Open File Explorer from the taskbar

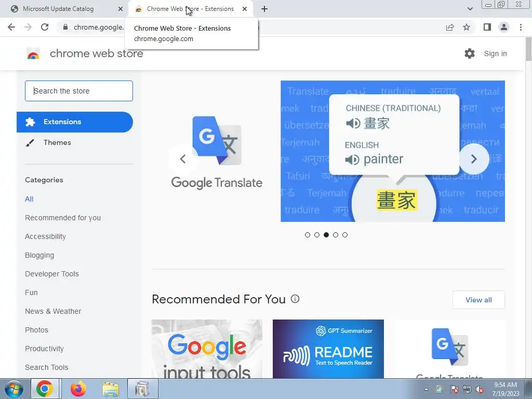[x=111, y=389]
